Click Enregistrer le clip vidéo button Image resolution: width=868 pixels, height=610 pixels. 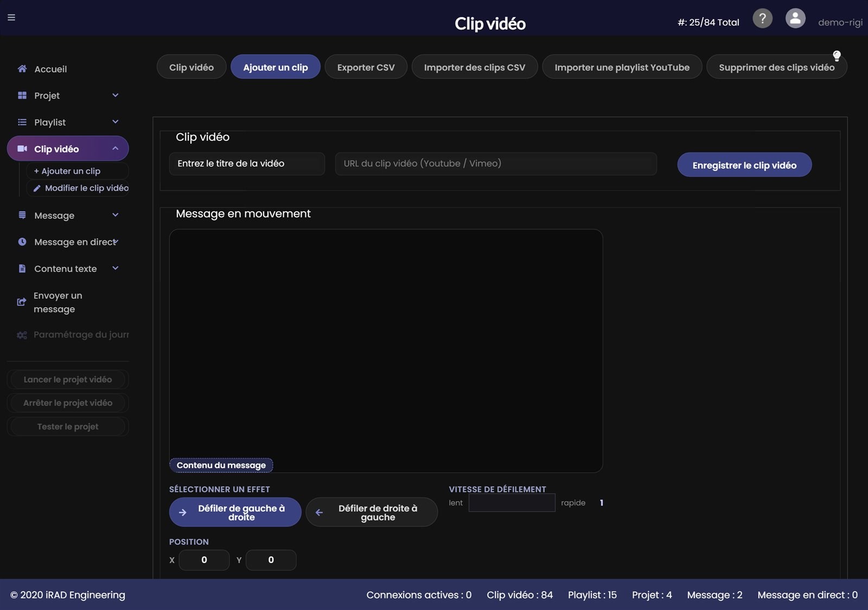pyautogui.click(x=744, y=165)
